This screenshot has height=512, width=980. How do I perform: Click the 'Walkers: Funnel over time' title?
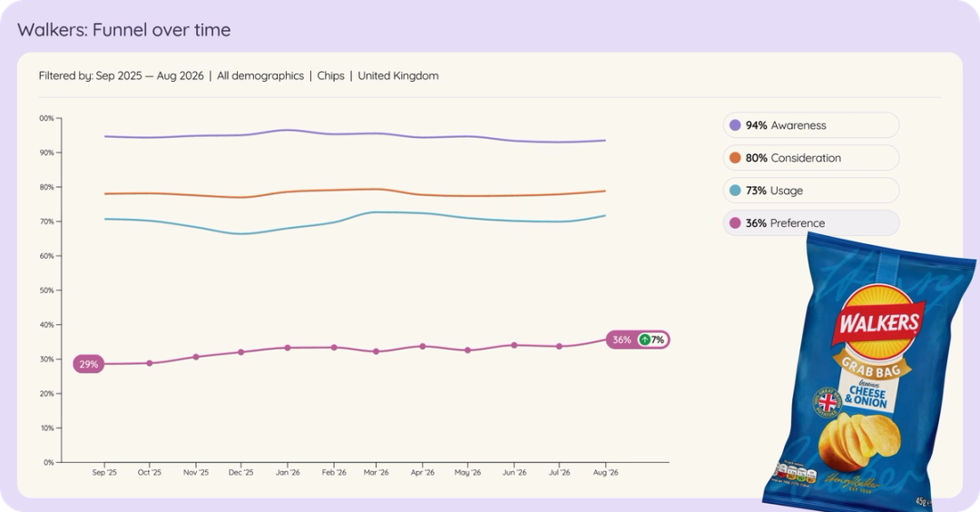tap(123, 29)
